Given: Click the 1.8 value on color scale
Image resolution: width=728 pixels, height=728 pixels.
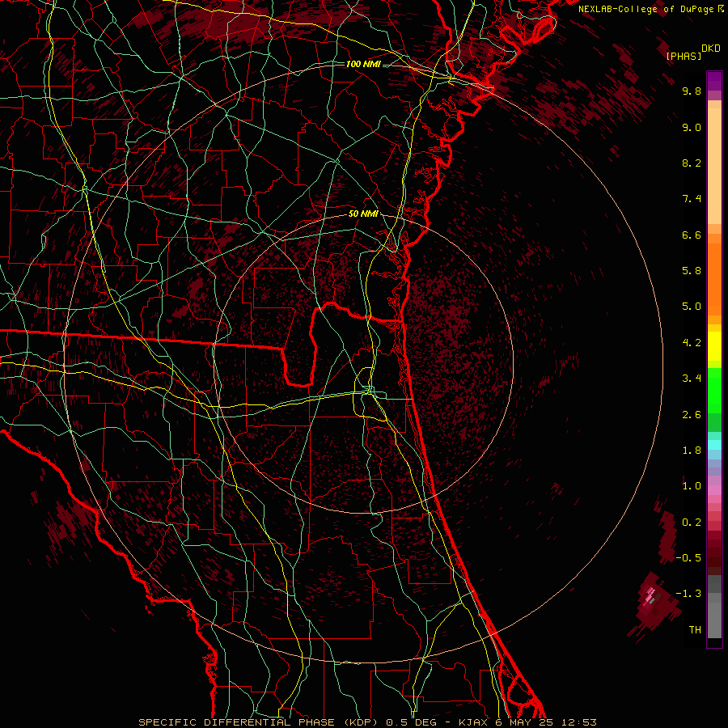Looking at the screenshot, I should (692, 451).
